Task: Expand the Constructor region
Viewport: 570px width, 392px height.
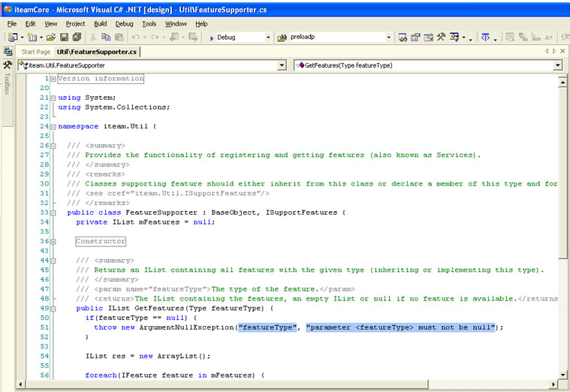Action: point(53,242)
